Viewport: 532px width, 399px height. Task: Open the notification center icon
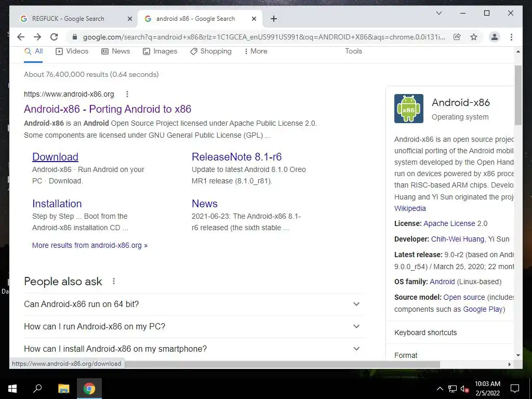coord(515,389)
